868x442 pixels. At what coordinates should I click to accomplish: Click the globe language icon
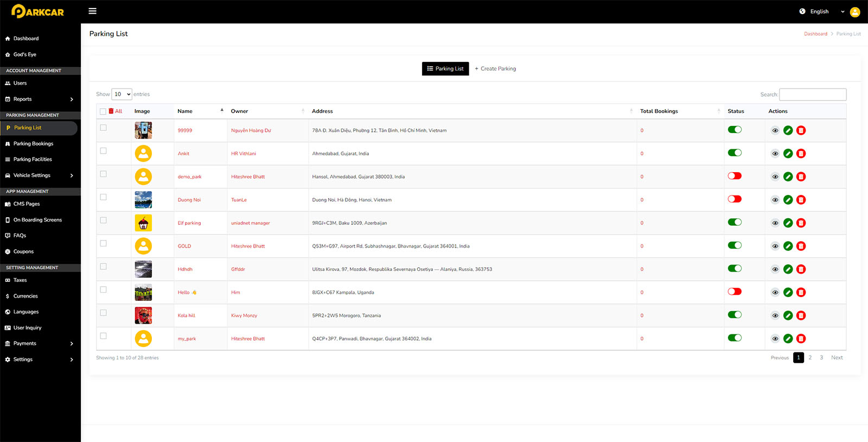tap(802, 11)
